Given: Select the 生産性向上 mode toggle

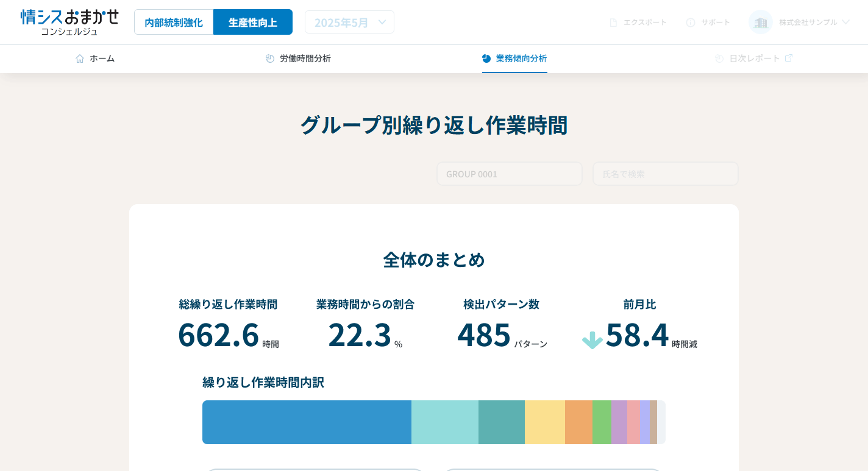Looking at the screenshot, I should pos(252,21).
